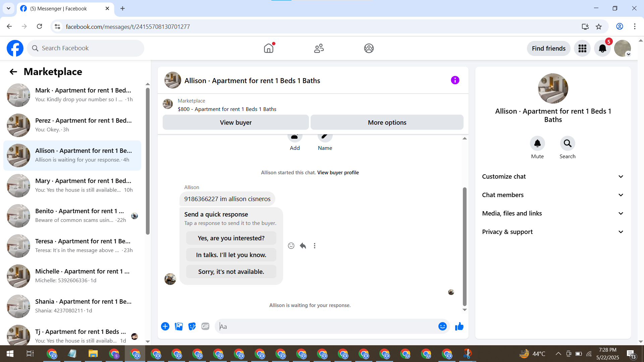
Task: Open Allison's listing thumbnail in side panel
Action: coord(553,88)
